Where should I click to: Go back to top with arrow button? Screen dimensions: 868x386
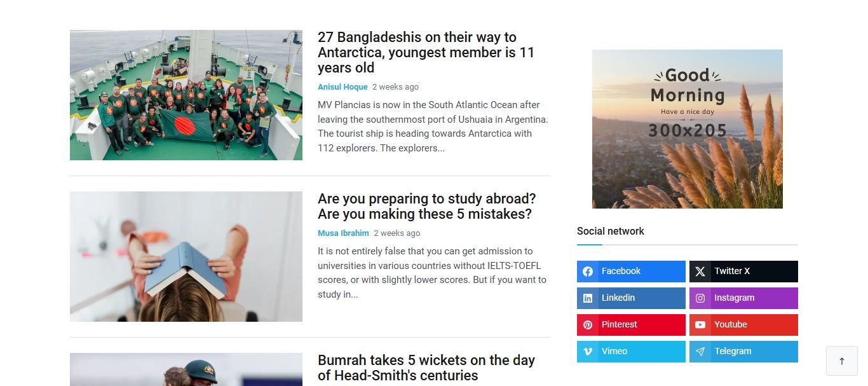[x=842, y=361]
